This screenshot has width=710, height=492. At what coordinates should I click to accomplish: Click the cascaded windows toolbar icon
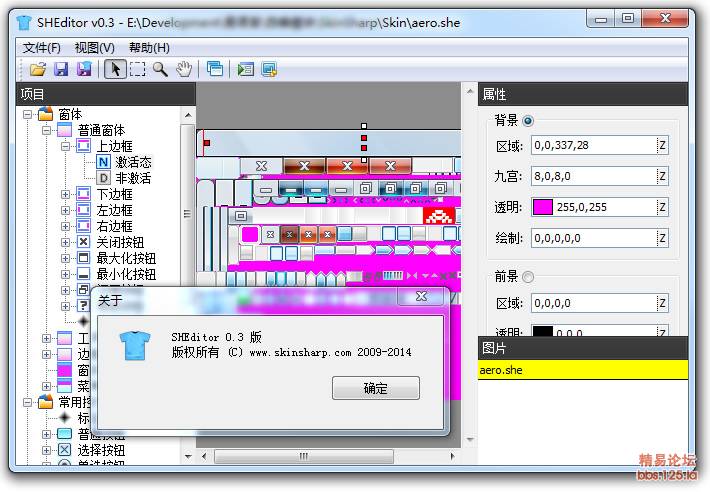pyautogui.click(x=214, y=69)
